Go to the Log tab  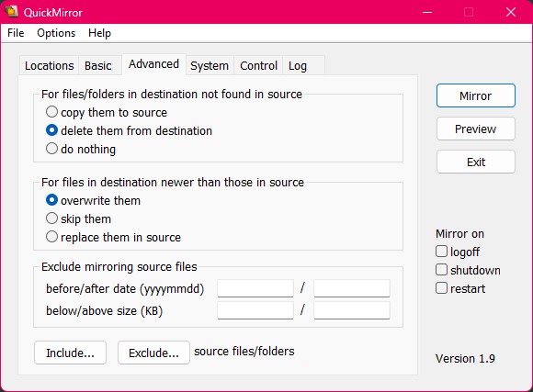click(x=298, y=65)
